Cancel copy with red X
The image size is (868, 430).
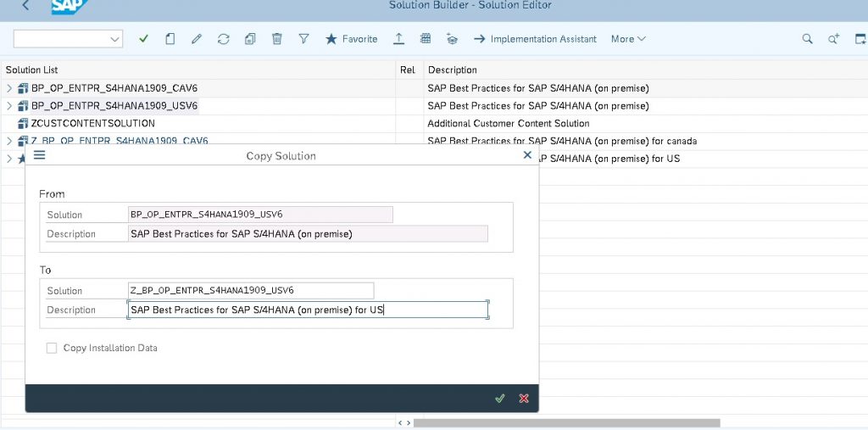[x=524, y=399]
